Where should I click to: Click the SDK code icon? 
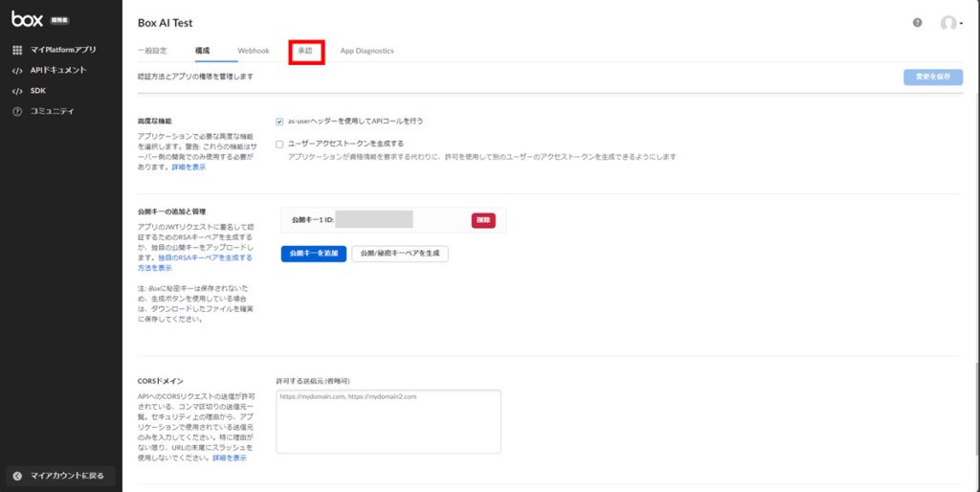(x=17, y=91)
